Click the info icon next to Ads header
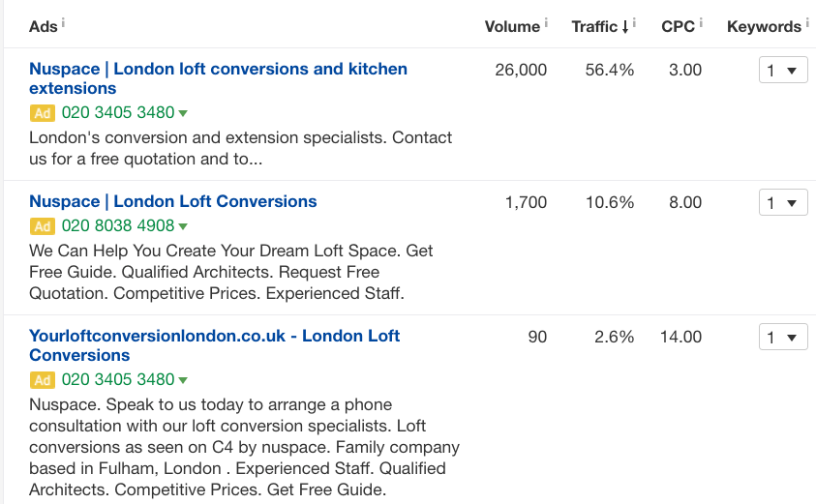The height and width of the screenshot is (504, 816). click(64, 22)
